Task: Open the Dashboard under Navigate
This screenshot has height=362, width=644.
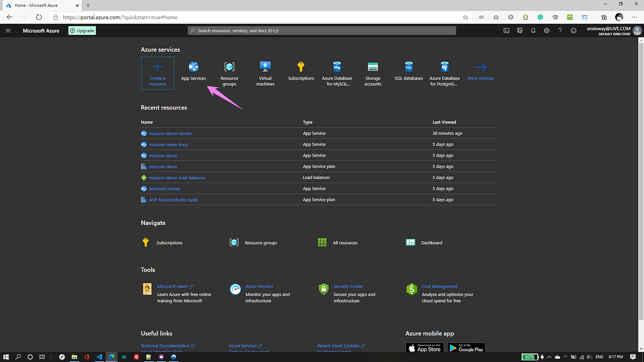Action: pyautogui.click(x=431, y=242)
